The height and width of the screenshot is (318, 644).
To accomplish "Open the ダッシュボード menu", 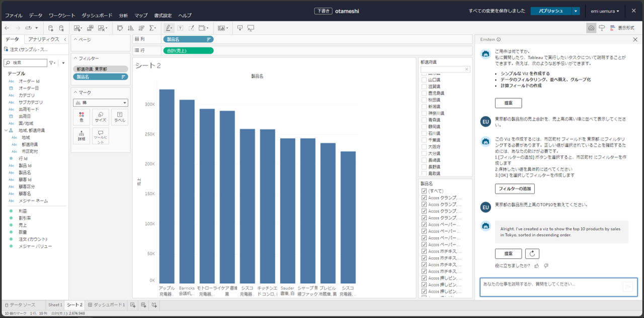I will pos(97,16).
